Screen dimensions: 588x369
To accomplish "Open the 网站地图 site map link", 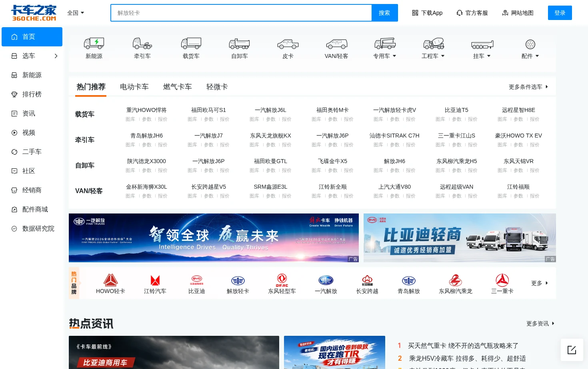I will (518, 13).
